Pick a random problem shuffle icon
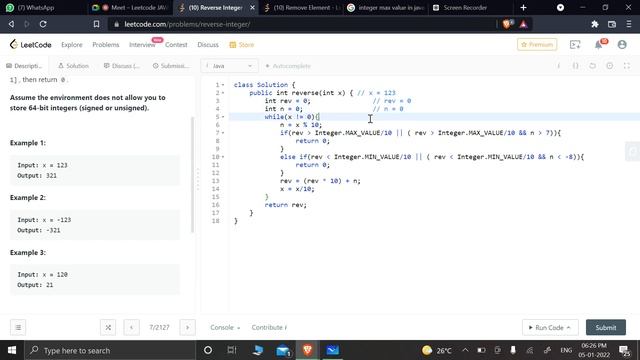This screenshot has height=360, width=640. coord(108,327)
